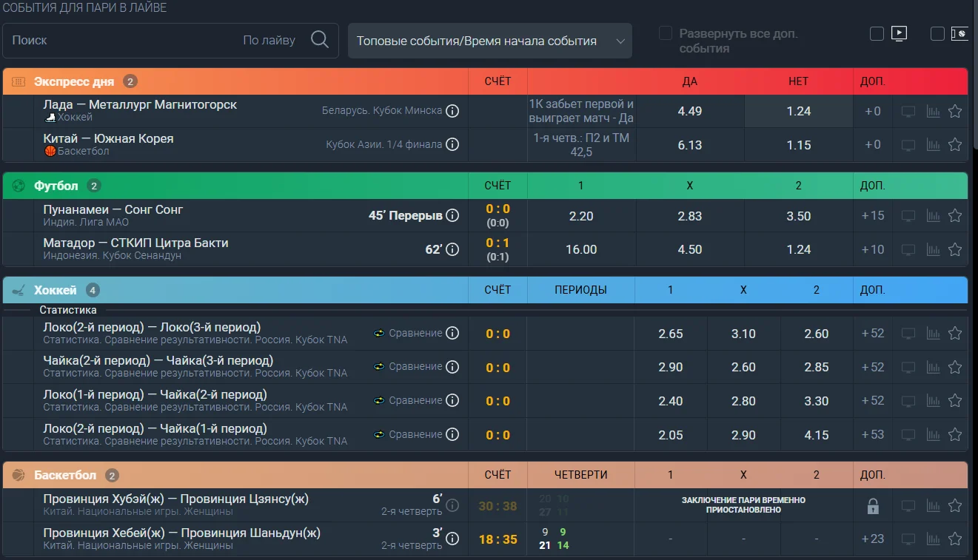Enable Развернуть все доп. события checkbox
Image resolution: width=978 pixels, height=560 pixels.
[x=666, y=33]
